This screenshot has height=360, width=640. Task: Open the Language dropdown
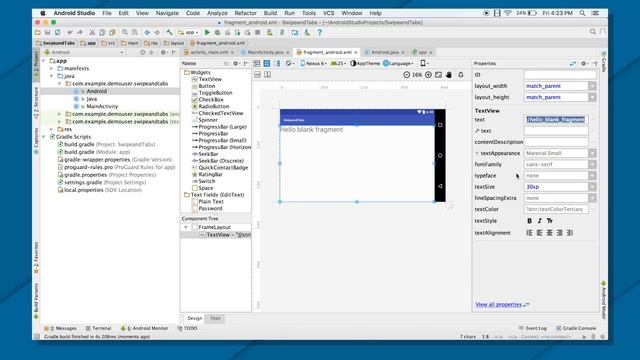click(398, 63)
